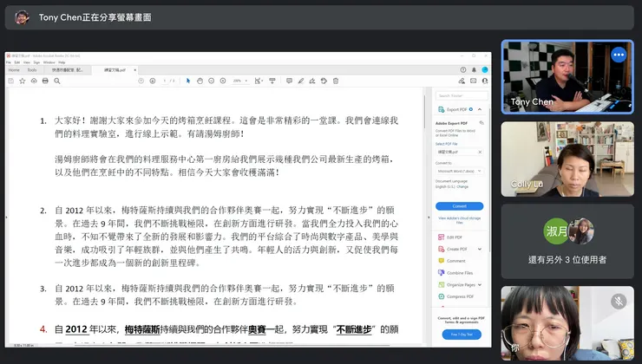Collapse the Export PDF section chevron
Screen dimensions: 642x364
click(x=480, y=109)
